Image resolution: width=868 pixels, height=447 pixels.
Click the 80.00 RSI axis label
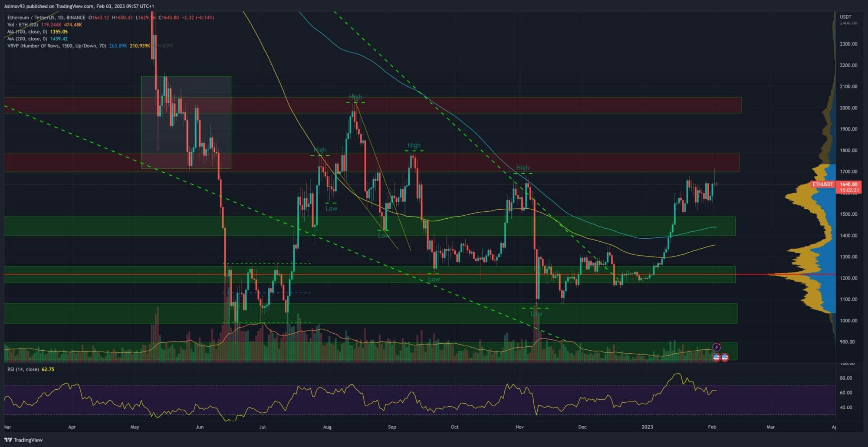[846, 378]
